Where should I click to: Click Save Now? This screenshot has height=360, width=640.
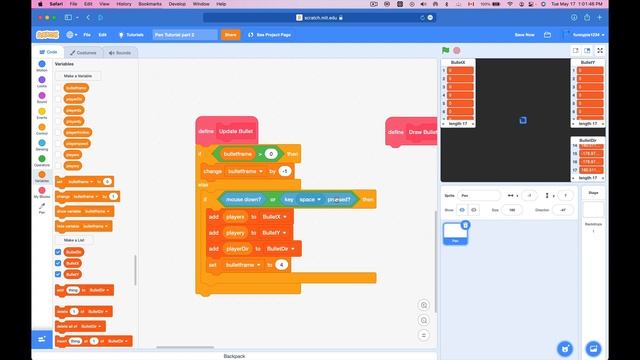click(x=524, y=35)
